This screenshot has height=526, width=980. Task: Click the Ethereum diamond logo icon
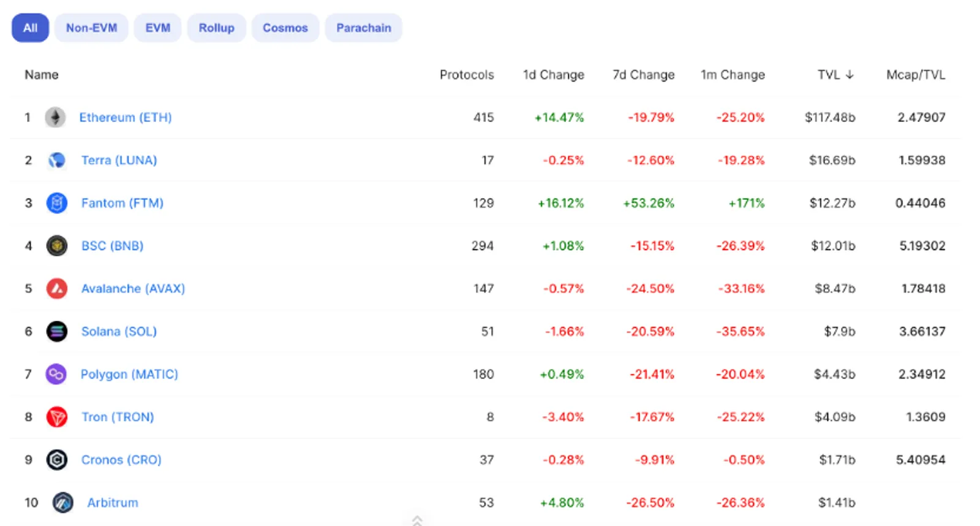click(55, 117)
